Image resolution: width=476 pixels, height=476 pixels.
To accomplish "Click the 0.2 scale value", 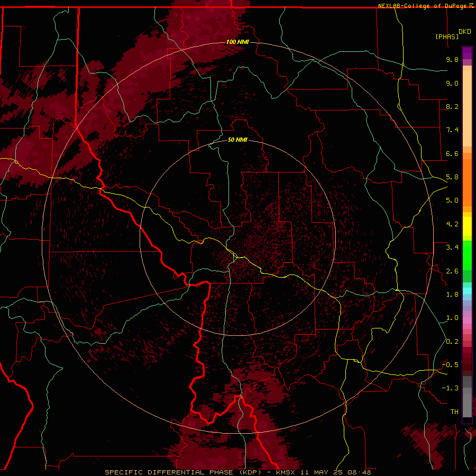I will 452,342.
